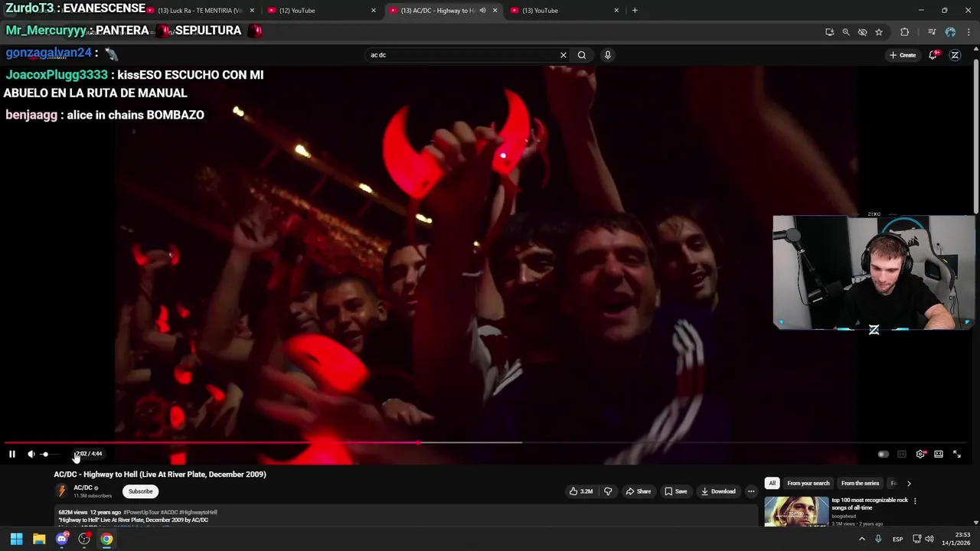
Task: Adjust the video volume slider
Action: [x=49, y=454]
